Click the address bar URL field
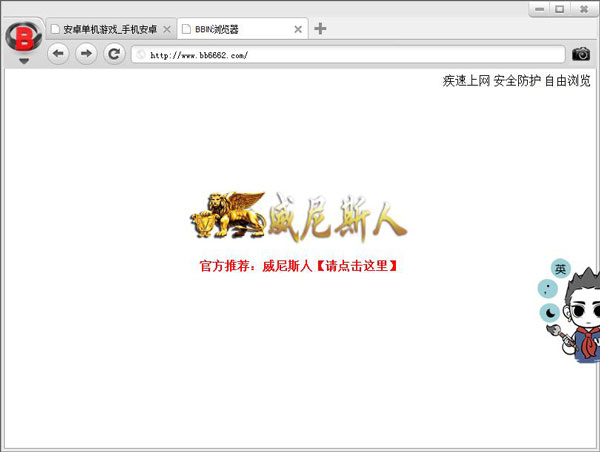Screen dimensions: 600x452 (x=348, y=55)
